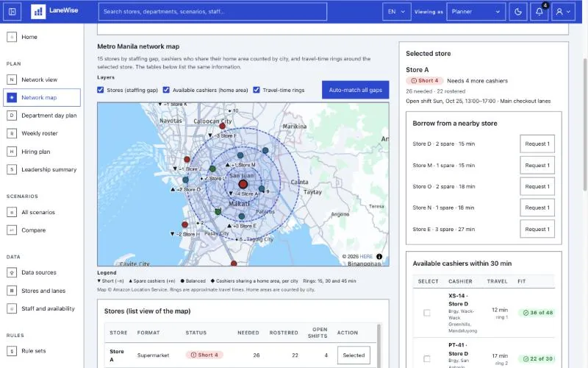Open Department day plan page
588x368 pixels.
(42, 116)
